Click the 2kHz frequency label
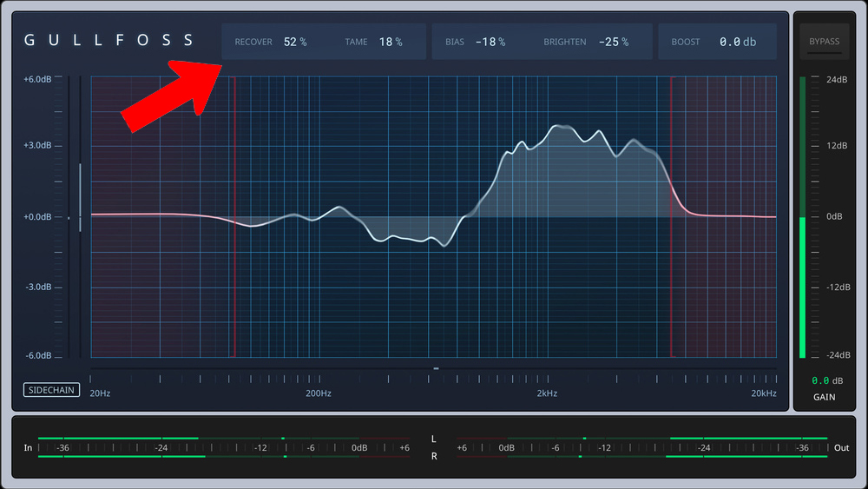The image size is (868, 489). point(547,393)
